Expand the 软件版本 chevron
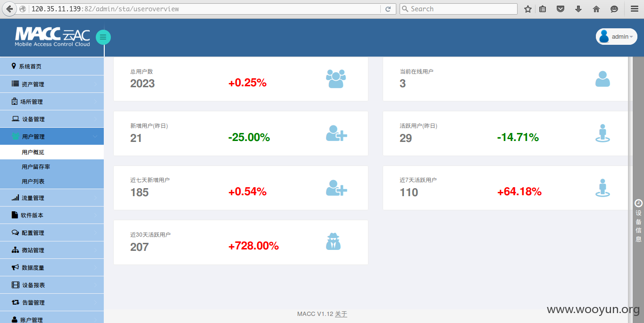The image size is (644, 323). [96, 215]
